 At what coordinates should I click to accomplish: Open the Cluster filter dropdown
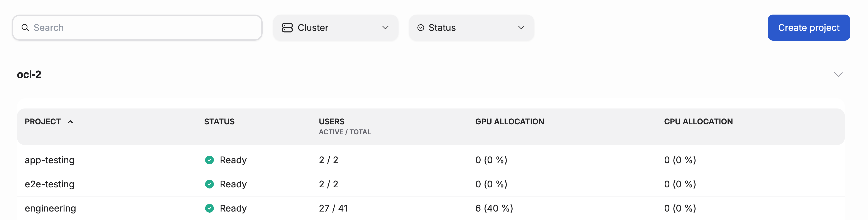pyautogui.click(x=335, y=28)
